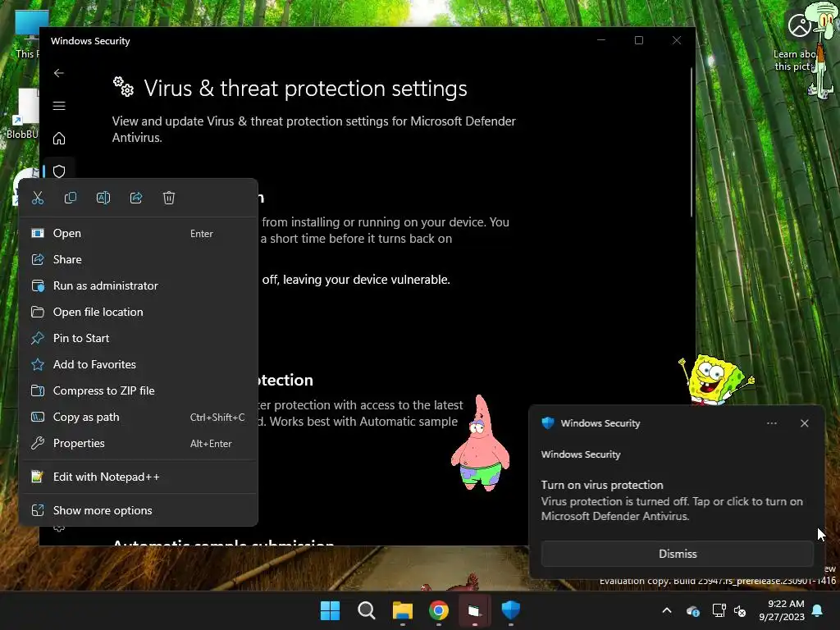Click the Windows Security shield in notification header

click(547, 423)
